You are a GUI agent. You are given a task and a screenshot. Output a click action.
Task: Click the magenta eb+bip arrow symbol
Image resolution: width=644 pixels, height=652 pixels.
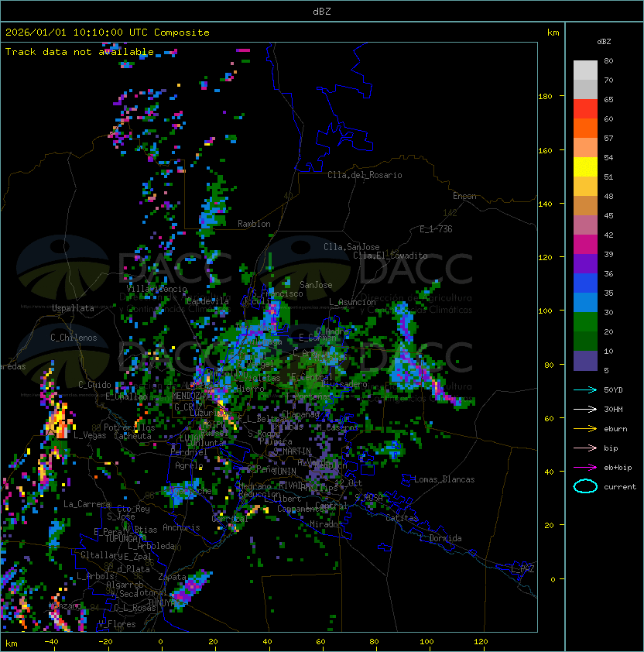pyautogui.click(x=585, y=467)
